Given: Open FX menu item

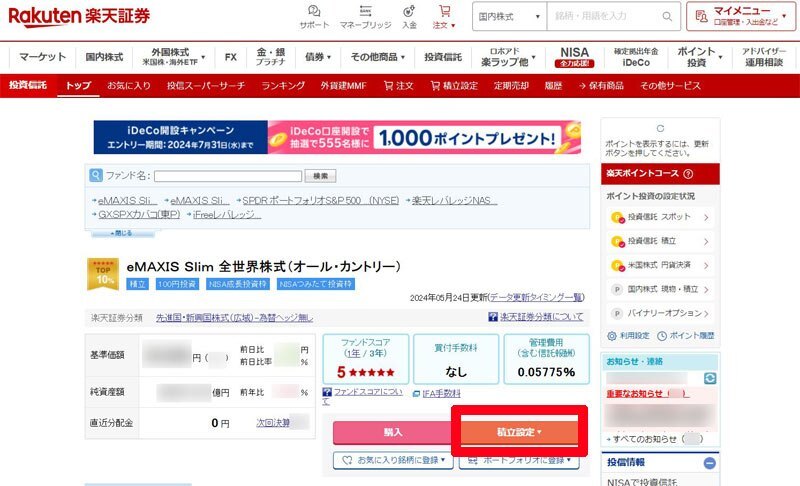Looking at the screenshot, I should click(x=231, y=57).
